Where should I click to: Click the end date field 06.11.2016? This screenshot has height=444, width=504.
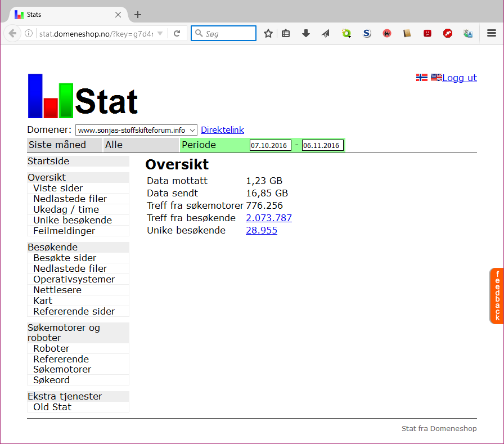click(x=323, y=145)
